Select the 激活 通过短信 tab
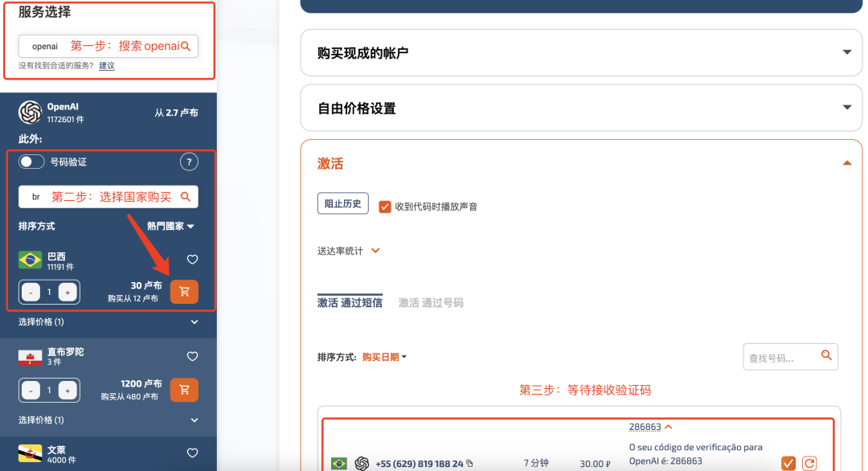 tap(350, 303)
